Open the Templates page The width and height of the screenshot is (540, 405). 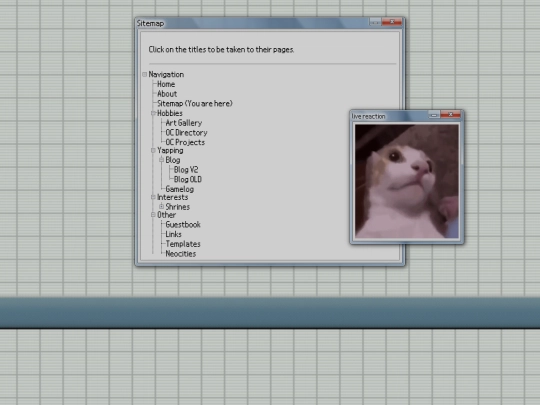(183, 244)
